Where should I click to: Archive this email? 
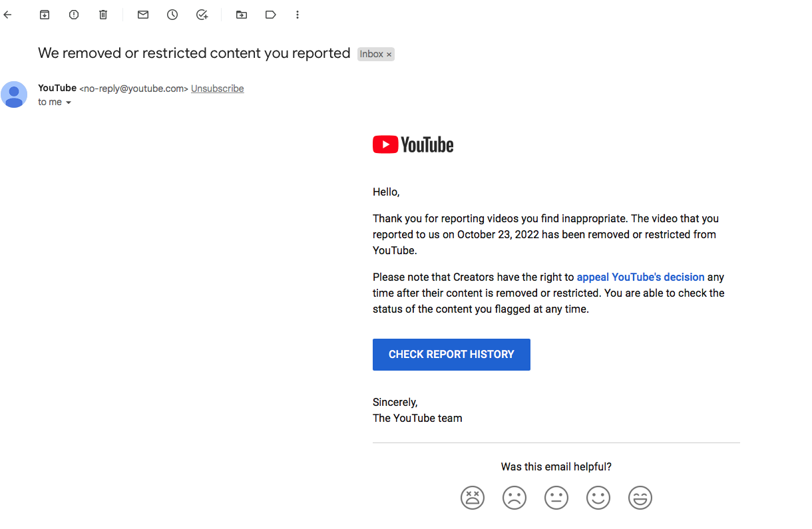[45, 15]
